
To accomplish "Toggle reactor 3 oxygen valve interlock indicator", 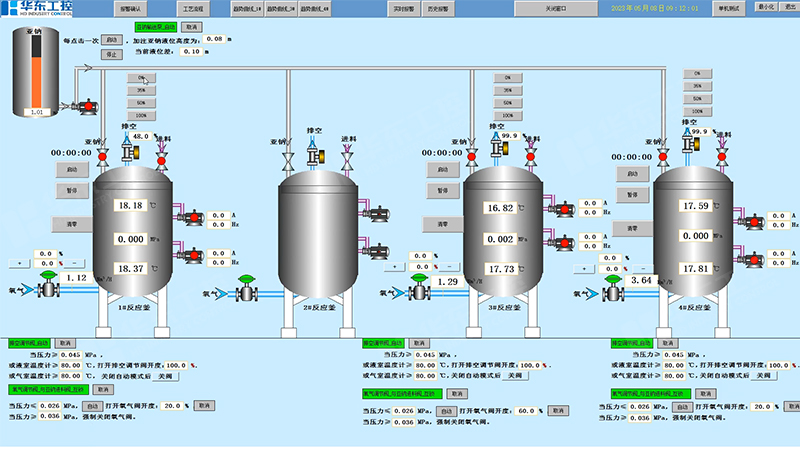I will [x=390, y=394].
